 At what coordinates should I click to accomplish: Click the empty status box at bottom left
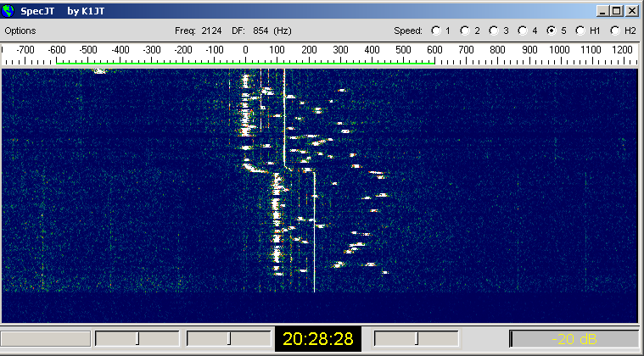pyautogui.click(x=46, y=339)
